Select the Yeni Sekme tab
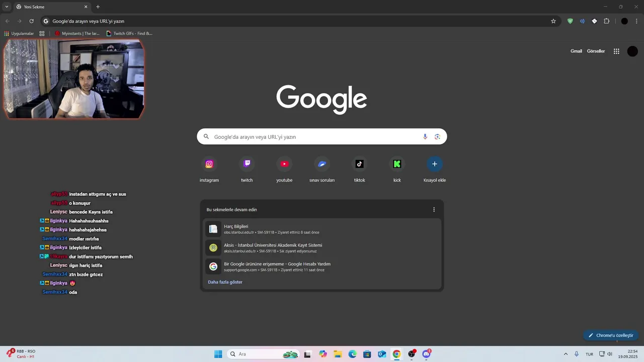The image size is (644, 362). tap(52, 7)
